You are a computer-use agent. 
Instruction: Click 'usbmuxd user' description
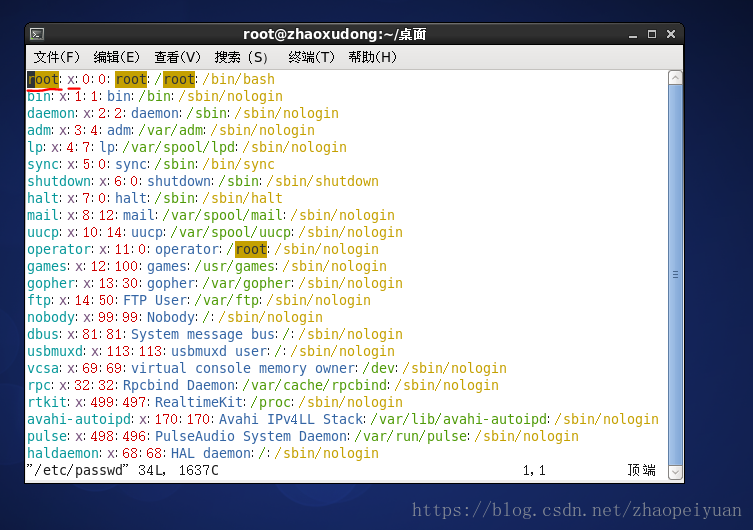tap(219, 351)
